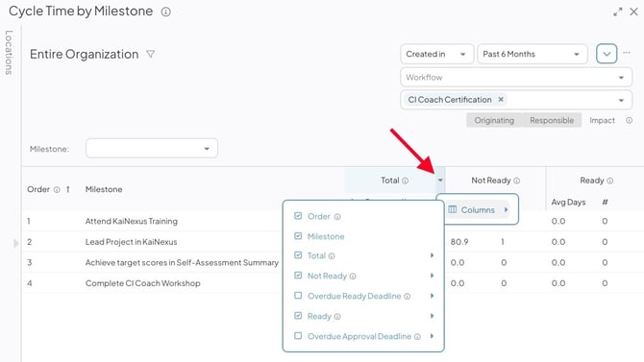Expand the Ready sub-columns arrow
This screenshot has height=362, width=644.
(x=432, y=316)
